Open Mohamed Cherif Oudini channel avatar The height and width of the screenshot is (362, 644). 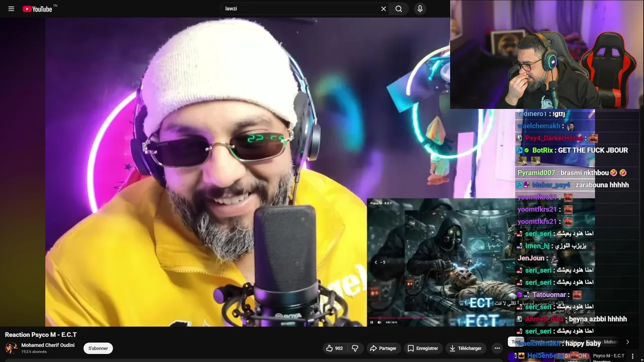(x=11, y=348)
